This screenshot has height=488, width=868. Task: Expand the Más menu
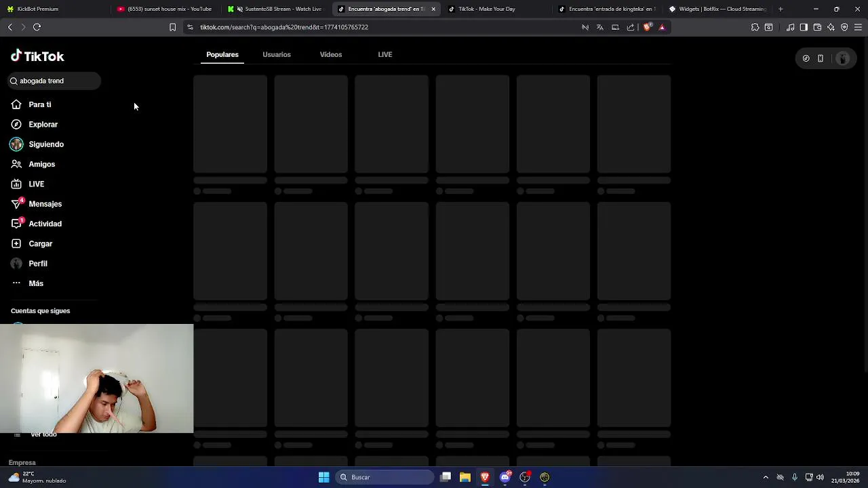point(36,283)
